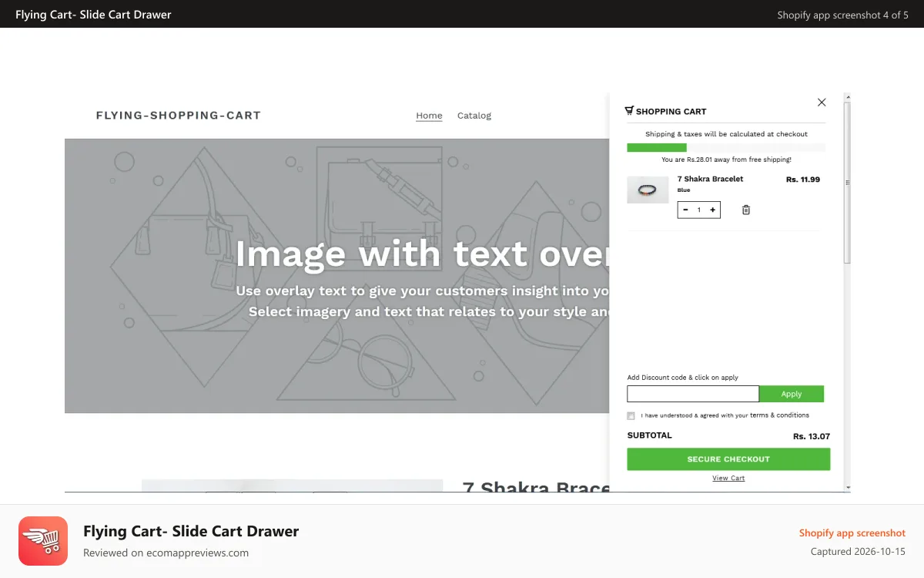Delete the 7 Shakra Bracelet from cart
This screenshot has height=578, width=924.
pyautogui.click(x=745, y=210)
